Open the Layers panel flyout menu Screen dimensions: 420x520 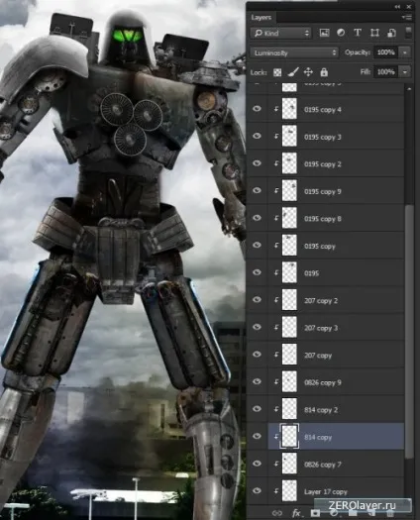coord(407,17)
